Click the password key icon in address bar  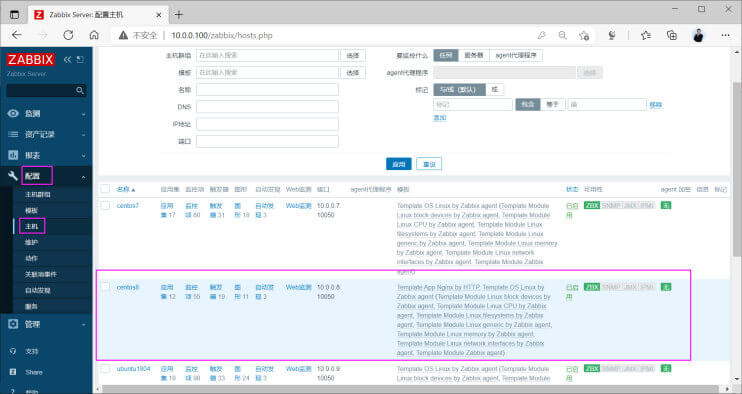tap(541, 35)
